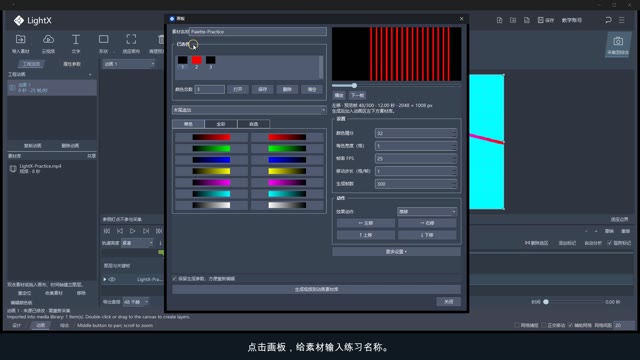Click the Save disk icon in header
Viewport: 640px width, 360px height.
pyautogui.click(x=540, y=20)
